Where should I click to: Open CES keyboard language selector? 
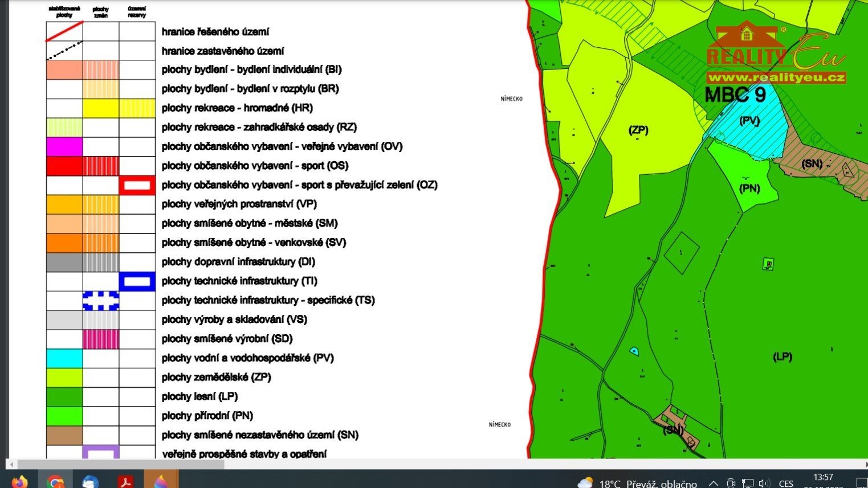coord(786,483)
